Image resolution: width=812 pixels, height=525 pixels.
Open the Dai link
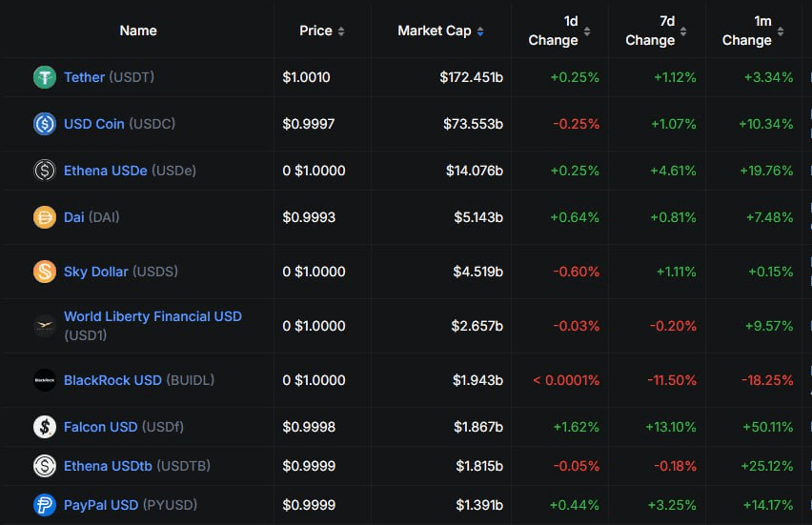[x=73, y=217]
